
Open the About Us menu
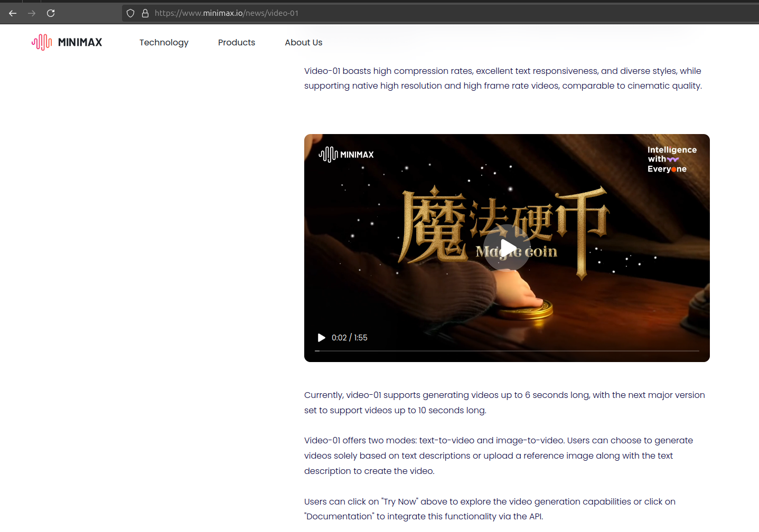tap(304, 43)
